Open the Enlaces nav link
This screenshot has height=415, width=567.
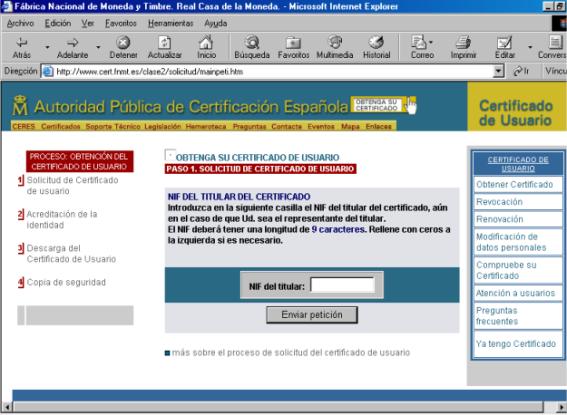pyautogui.click(x=379, y=127)
